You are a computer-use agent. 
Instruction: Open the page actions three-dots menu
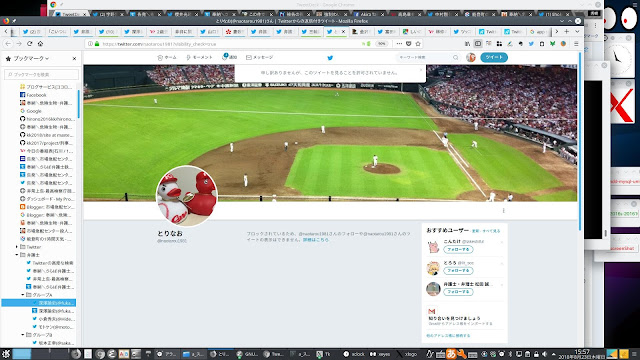(x=399, y=44)
